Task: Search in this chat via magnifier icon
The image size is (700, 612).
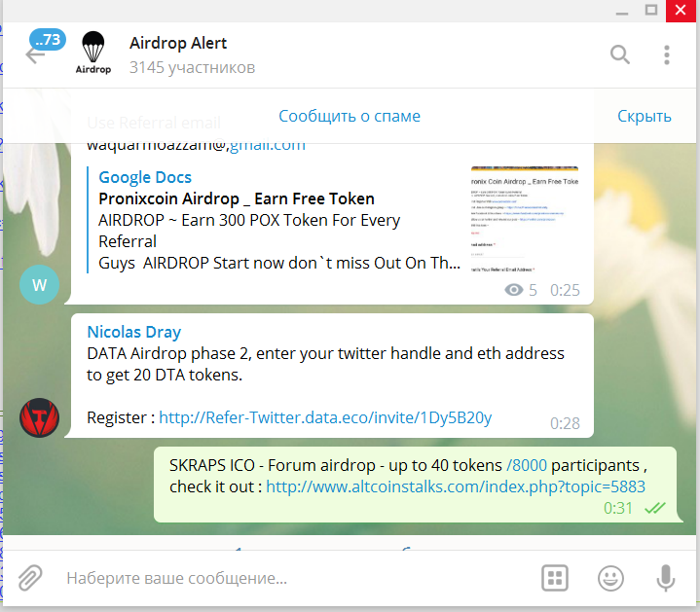Action: [x=619, y=54]
